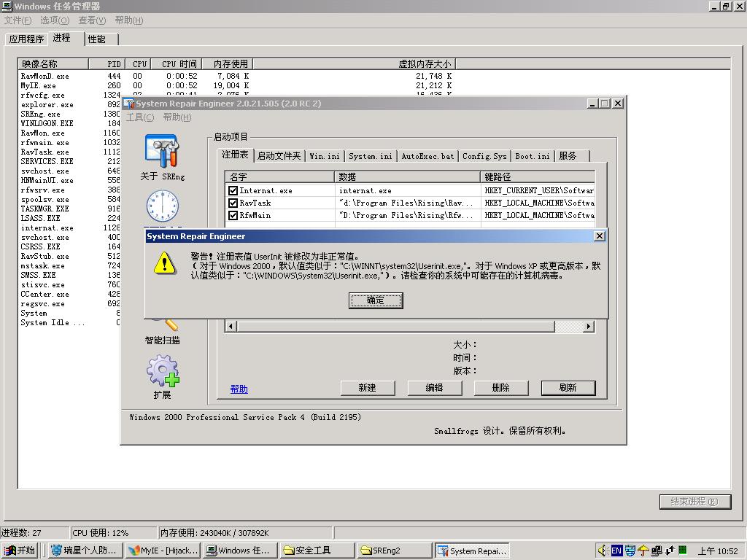Image resolution: width=747 pixels, height=560 pixels.
Task: Switch to Windows 任... in the taskbar
Action: 240,551
